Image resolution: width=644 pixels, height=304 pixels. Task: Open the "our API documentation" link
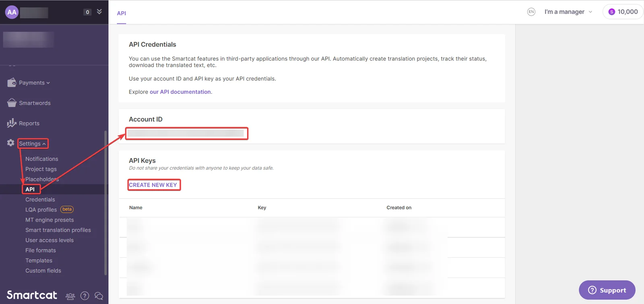(180, 92)
